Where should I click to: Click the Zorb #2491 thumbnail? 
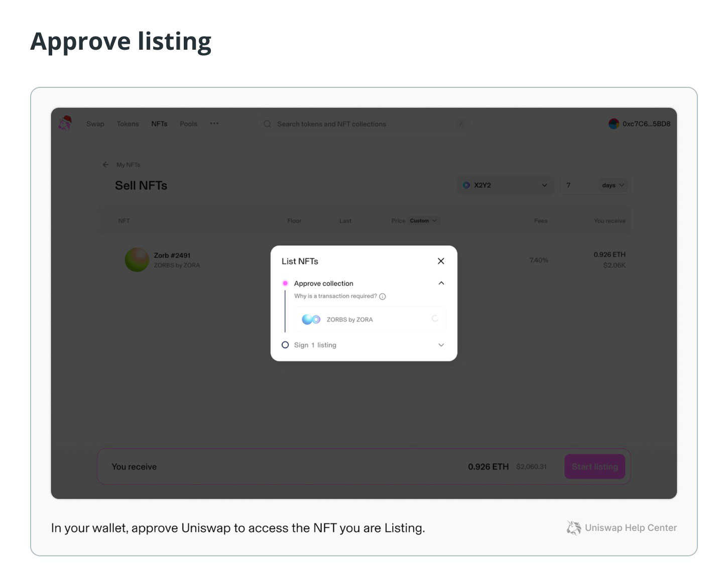point(137,260)
